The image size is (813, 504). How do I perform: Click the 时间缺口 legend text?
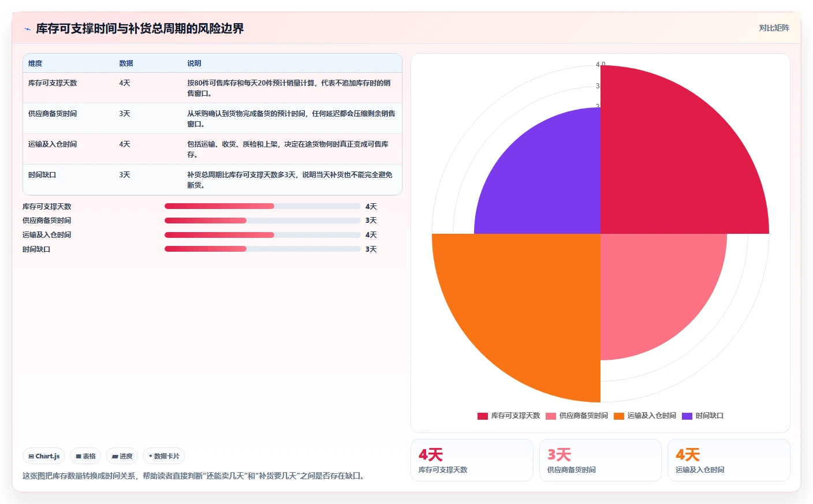point(709,416)
